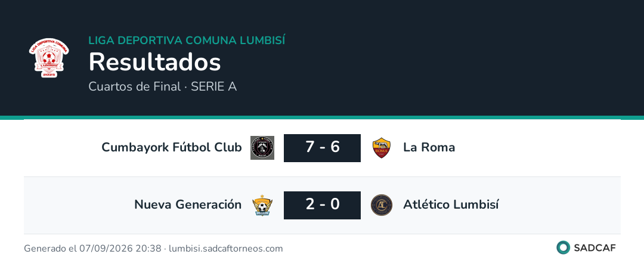Click the Nueva Generación vs Atlético Lumbisí row
Viewport: 644px width, 279px height.
coord(322,205)
